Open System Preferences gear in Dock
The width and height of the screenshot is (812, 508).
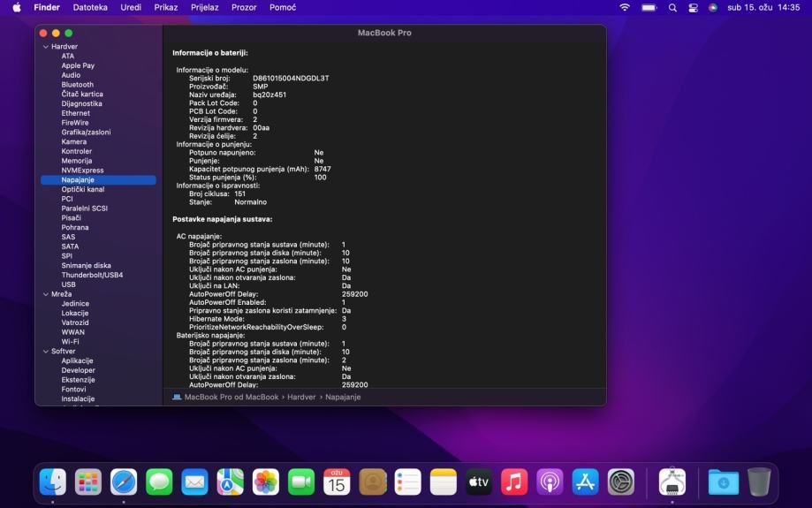[620, 481]
